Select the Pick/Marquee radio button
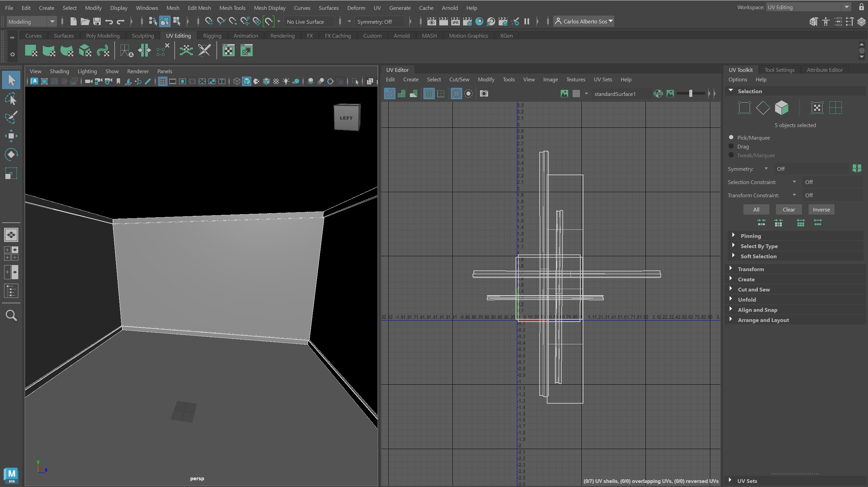Screen dimensions: 868x487 point(731,137)
